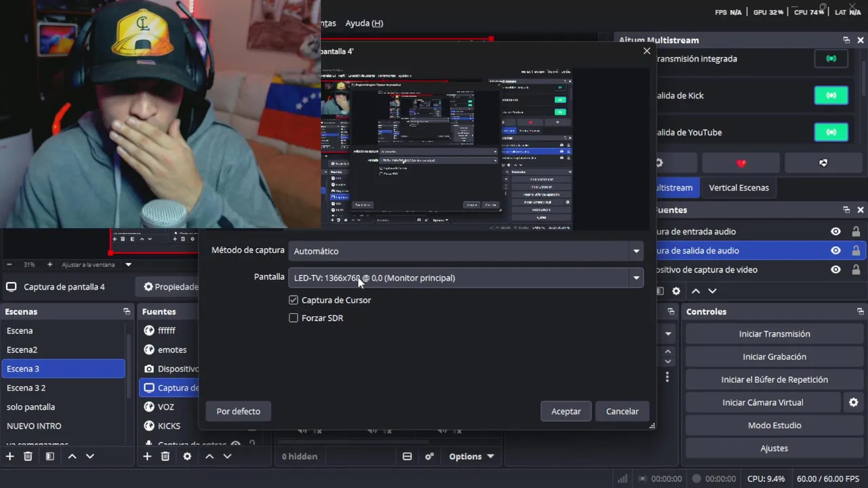
Task: Select the NUEVO INTRO scene
Action: pos(63,426)
